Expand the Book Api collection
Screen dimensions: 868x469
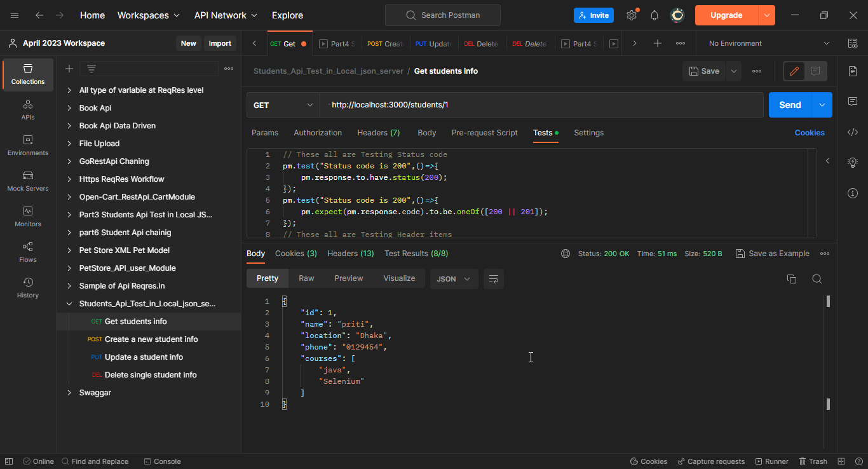tap(69, 107)
